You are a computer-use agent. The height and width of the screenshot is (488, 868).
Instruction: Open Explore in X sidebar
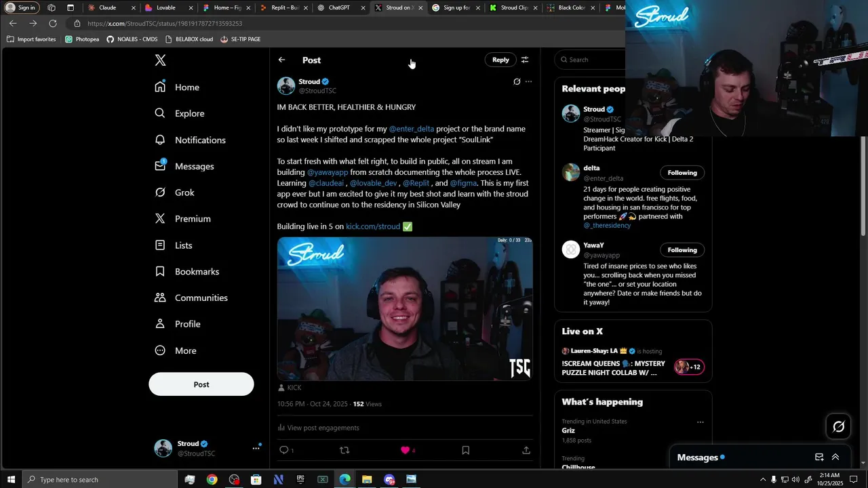pos(179,113)
